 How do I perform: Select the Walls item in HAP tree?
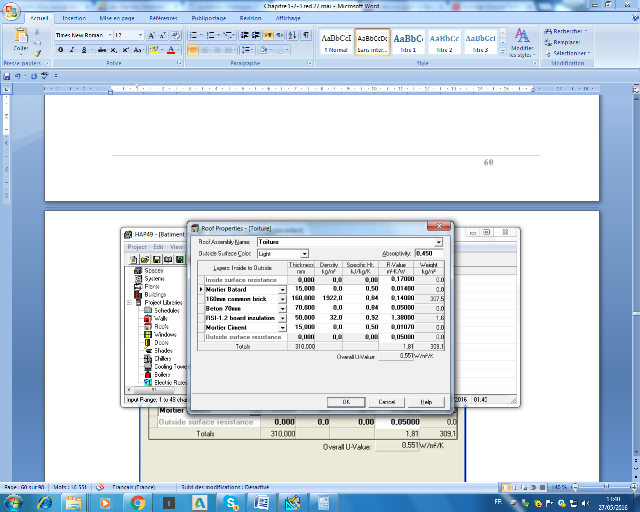click(159, 318)
